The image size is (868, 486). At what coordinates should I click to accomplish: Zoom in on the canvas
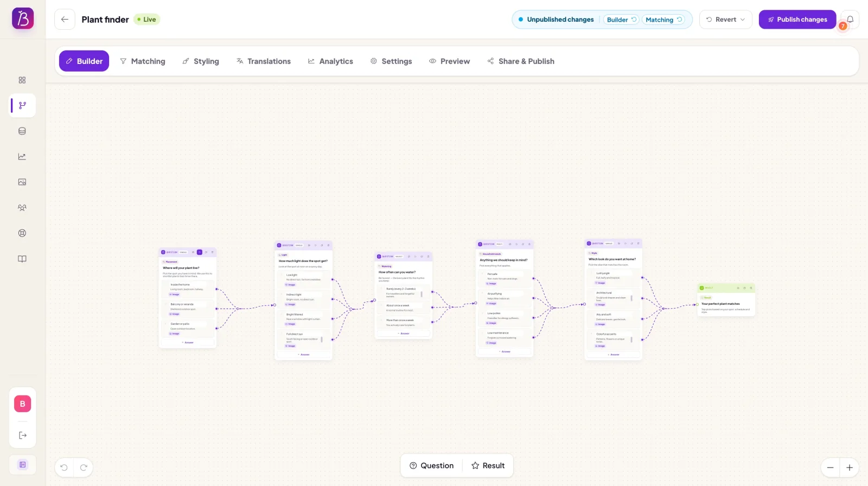click(x=850, y=468)
